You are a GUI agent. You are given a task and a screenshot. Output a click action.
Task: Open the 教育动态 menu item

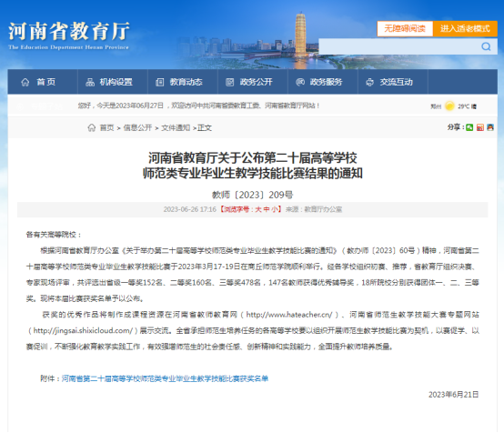pos(183,82)
